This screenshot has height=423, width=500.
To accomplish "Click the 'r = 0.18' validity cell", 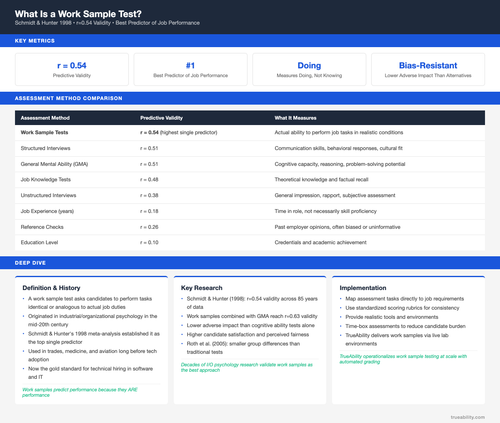I will (149, 211).
